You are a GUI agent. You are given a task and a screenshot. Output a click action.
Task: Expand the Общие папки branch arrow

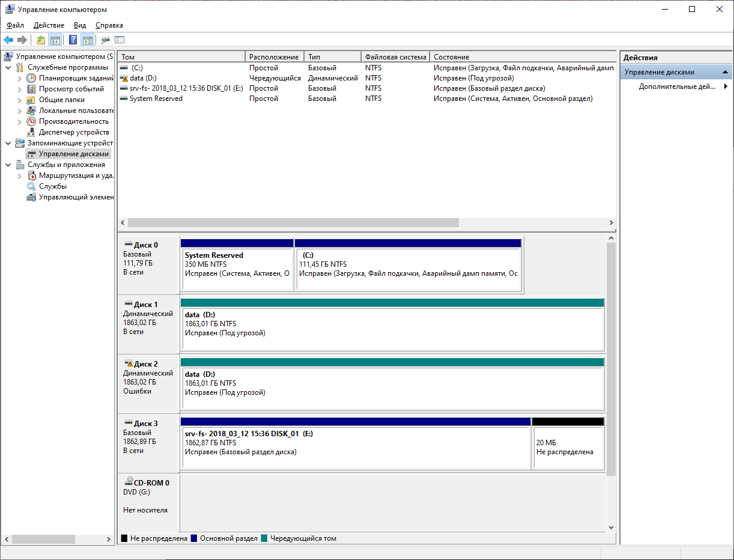tap(19, 100)
